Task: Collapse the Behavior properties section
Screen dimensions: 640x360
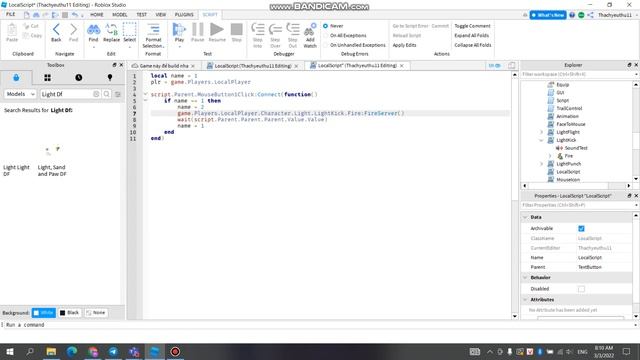Action: pyautogui.click(x=525, y=278)
